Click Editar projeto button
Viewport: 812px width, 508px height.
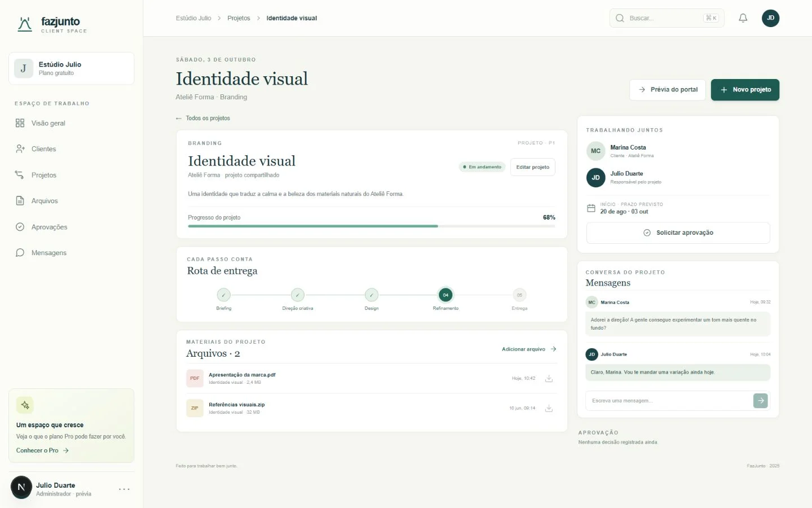(533, 167)
